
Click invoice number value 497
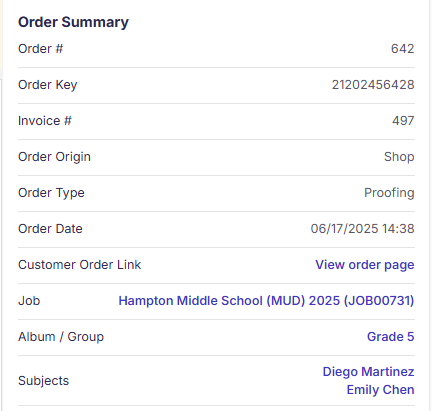click(x=403, y=121)
